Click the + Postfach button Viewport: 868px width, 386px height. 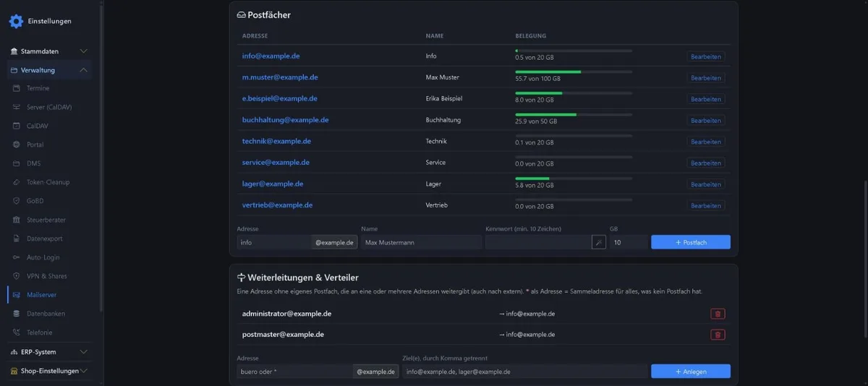click(691, 242)
